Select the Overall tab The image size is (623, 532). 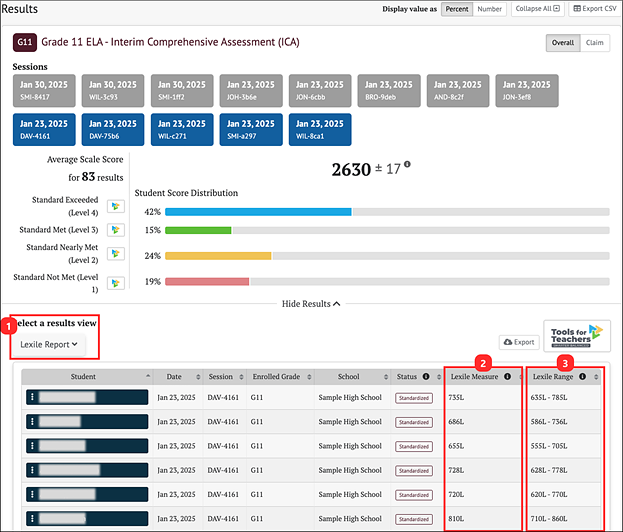(x=563, y=43)
